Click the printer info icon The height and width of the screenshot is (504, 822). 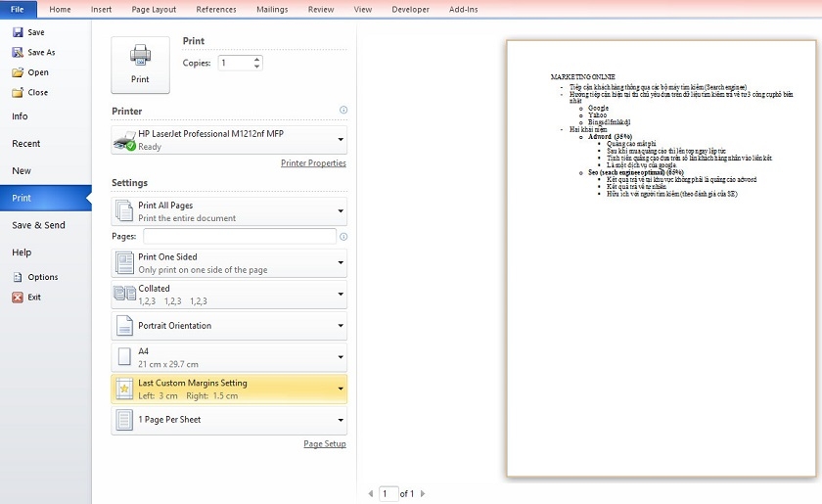342,111
